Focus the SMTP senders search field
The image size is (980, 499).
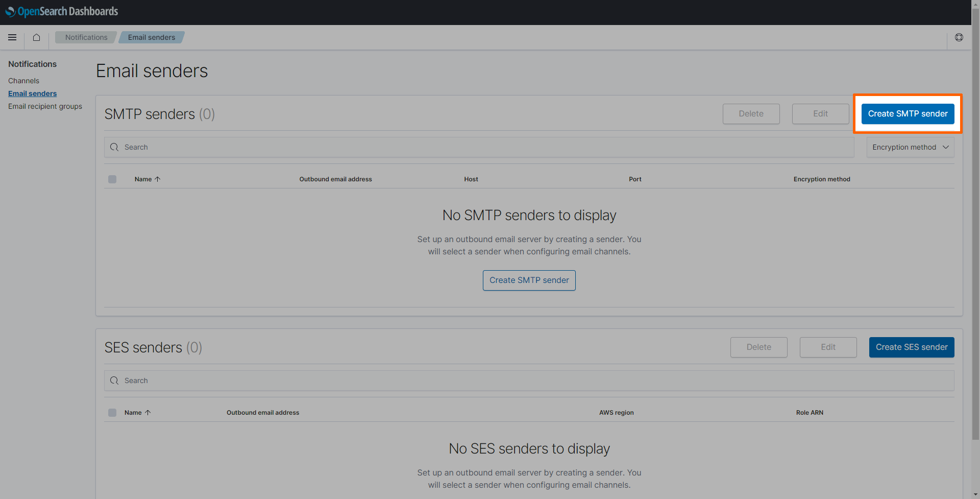(x=479, y=147)
